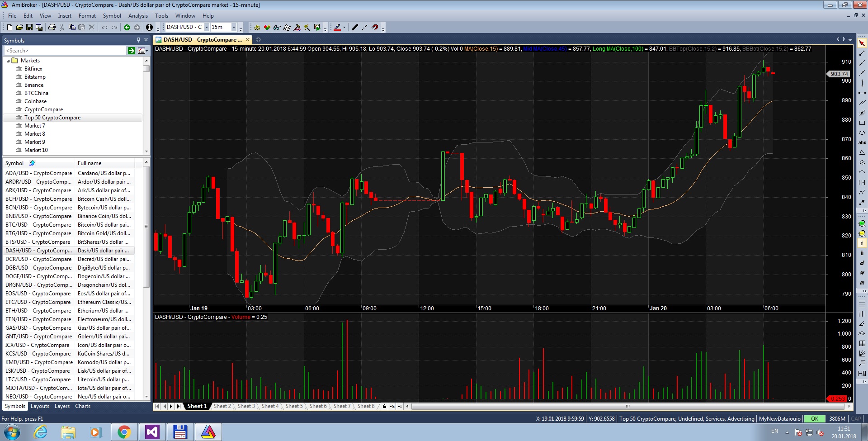Select ETH/USD - CryptoCompare symbol row
868x441 pixels.
click(x=69, y=311)
